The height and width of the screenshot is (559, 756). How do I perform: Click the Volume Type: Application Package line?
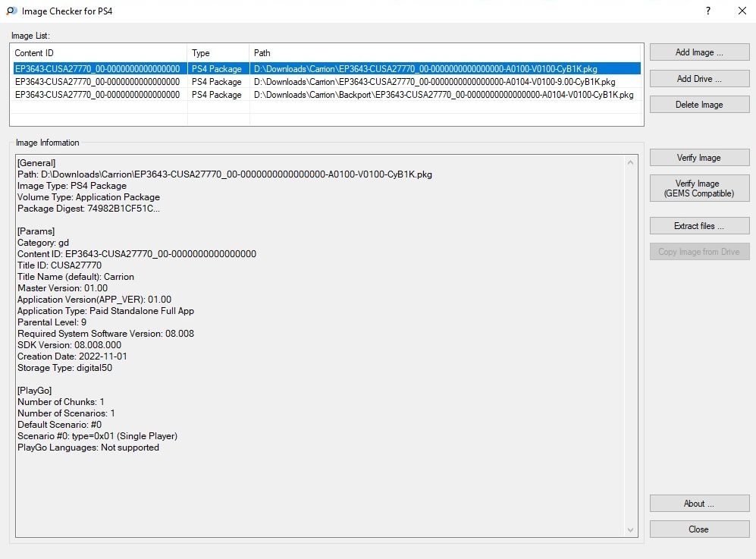89,197
